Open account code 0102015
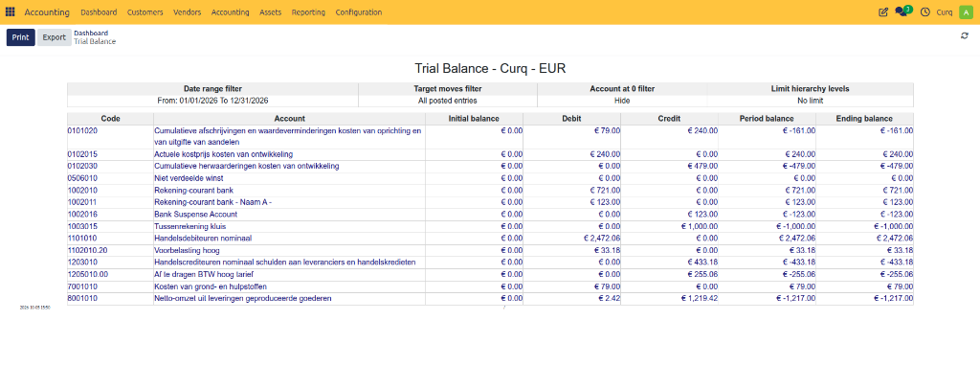Screen dimensions: 980x389 point(82,154)
